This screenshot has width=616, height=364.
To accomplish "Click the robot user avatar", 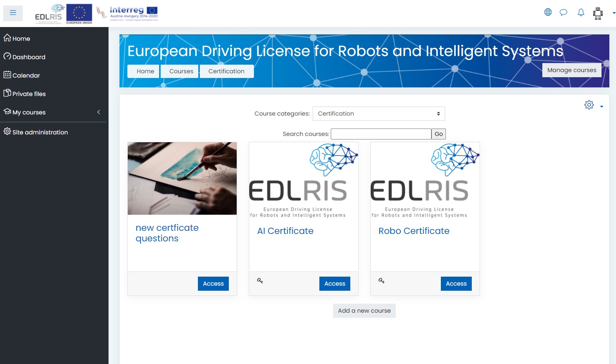I will tap(598, 13).
